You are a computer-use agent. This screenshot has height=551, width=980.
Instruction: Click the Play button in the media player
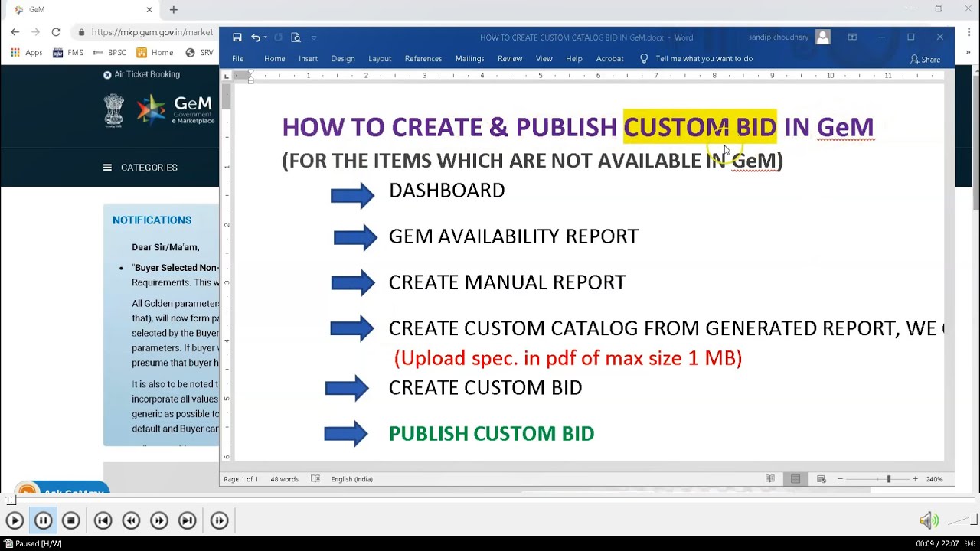coord(15,520)
